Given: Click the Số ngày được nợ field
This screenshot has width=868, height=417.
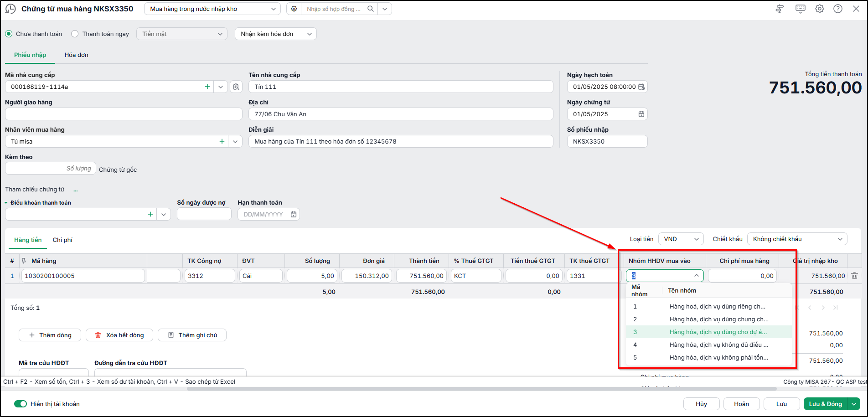Looking at the screenshot, I should [204, 214].
